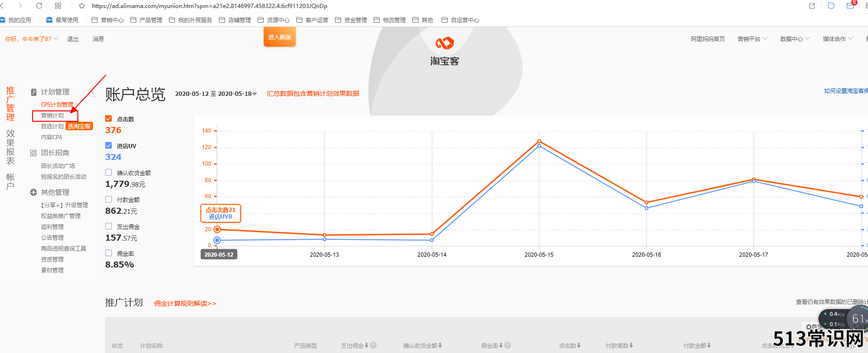The image size is (868, 353).
Task: Click 进入新版 orange button
Action: point(280,37)
